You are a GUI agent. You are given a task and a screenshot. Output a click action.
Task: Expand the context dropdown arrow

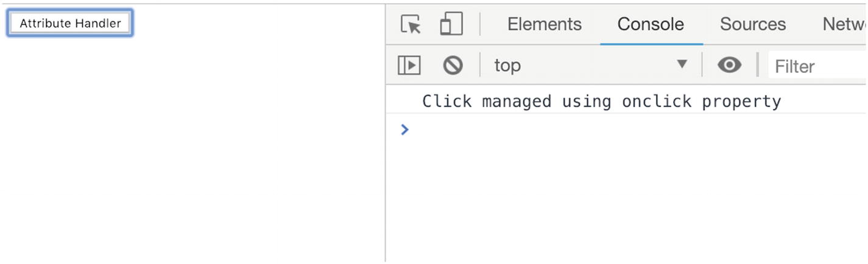point(682,64)
